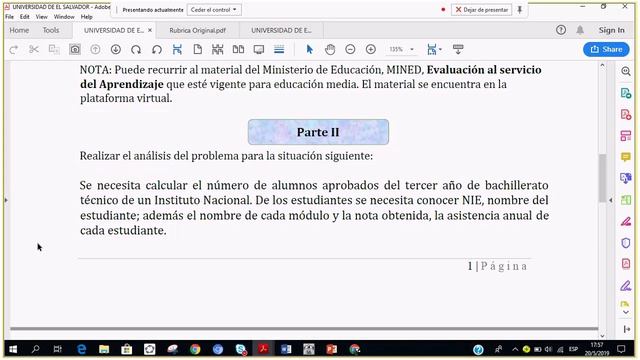
Task: Open Organize Pages sidebar tool
Action: point(626,136)
